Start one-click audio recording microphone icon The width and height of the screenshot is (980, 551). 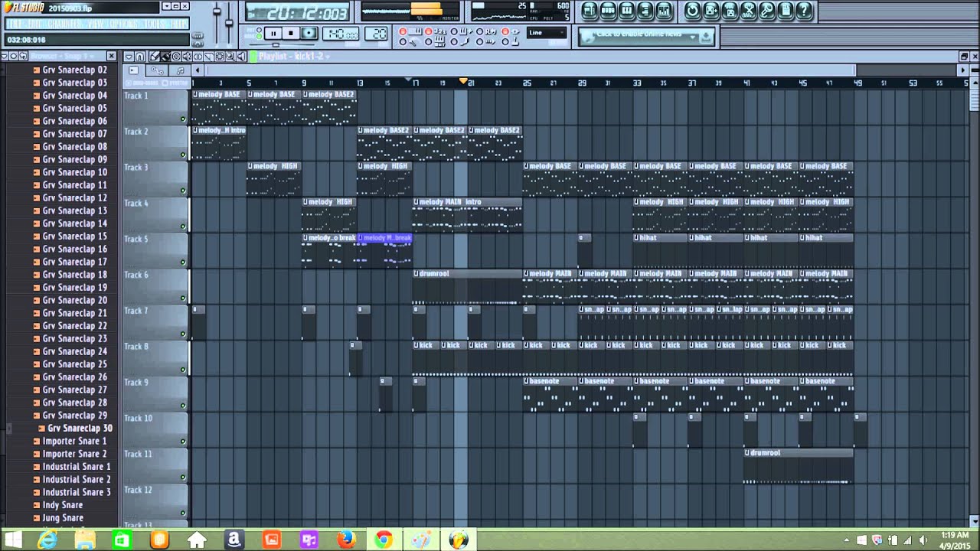(766, 11)
